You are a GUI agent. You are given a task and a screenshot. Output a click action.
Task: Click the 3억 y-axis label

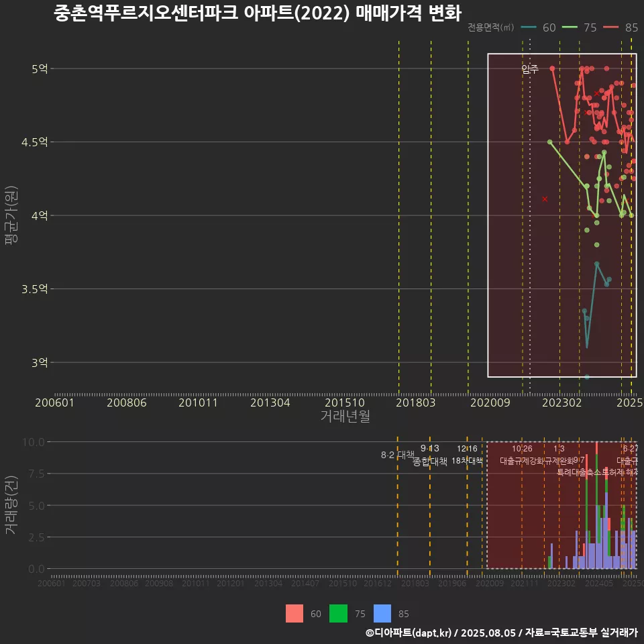click(x=40, y=362)
